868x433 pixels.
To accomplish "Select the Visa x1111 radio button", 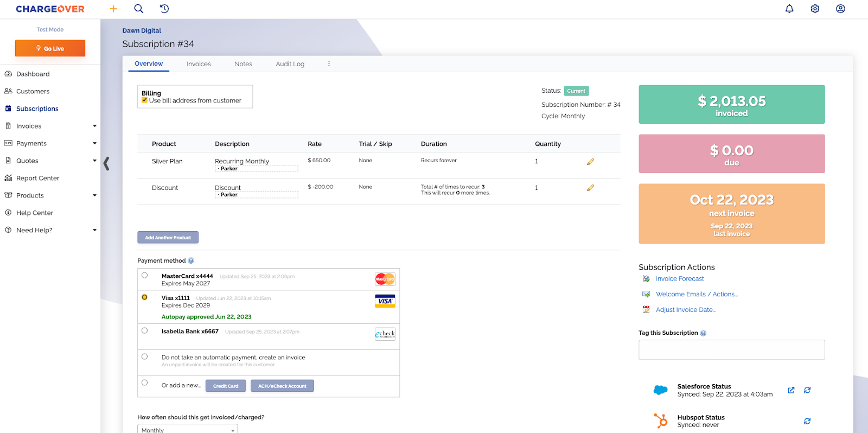I will coord(144,297).
